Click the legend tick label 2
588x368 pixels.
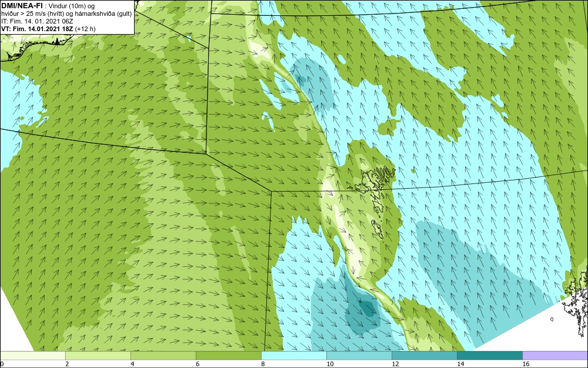click(x=67, y=364)
